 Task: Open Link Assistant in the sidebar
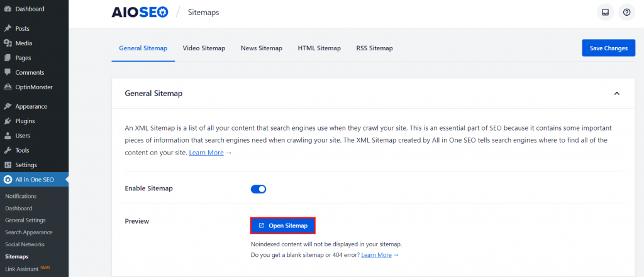(x=23, y=269)
